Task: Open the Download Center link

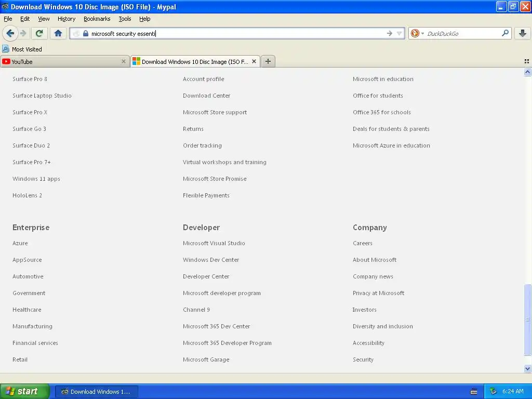Action: coord(206,96)
